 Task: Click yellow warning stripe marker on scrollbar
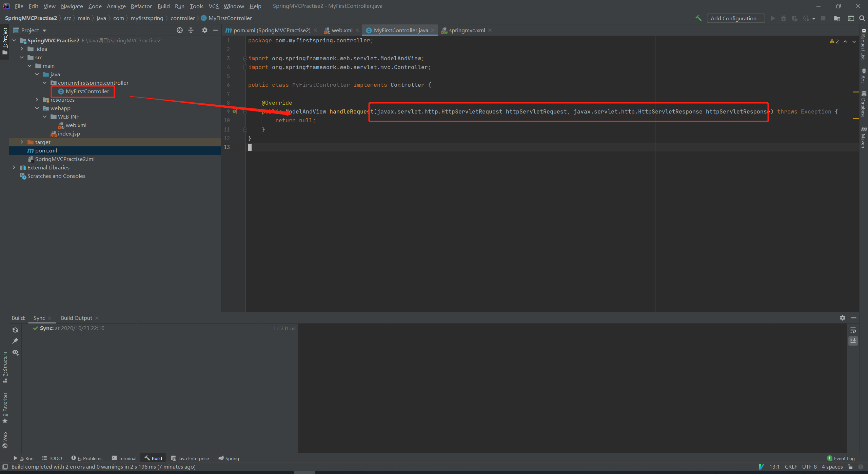pos(855,92)
